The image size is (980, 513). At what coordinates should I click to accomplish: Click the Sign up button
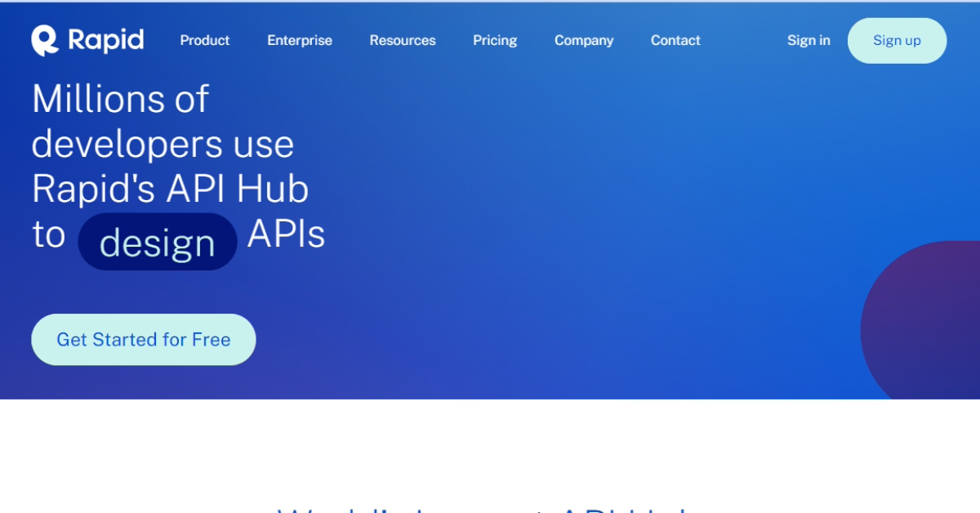pyautogui.click(x=896, y=40)
